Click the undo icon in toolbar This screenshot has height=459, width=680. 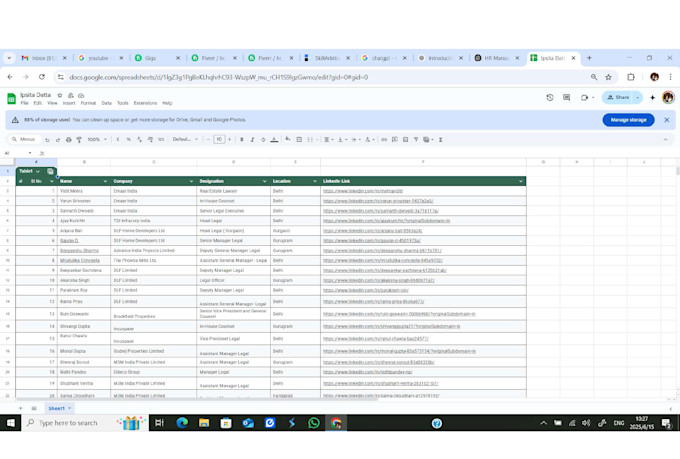tap(47, 140)
